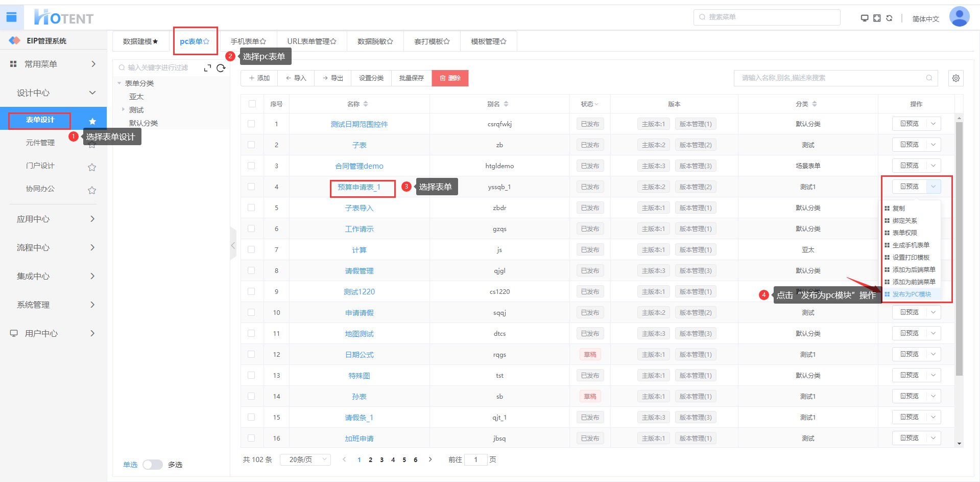Toggle the 单选/多选 switch

click(152, 465)
